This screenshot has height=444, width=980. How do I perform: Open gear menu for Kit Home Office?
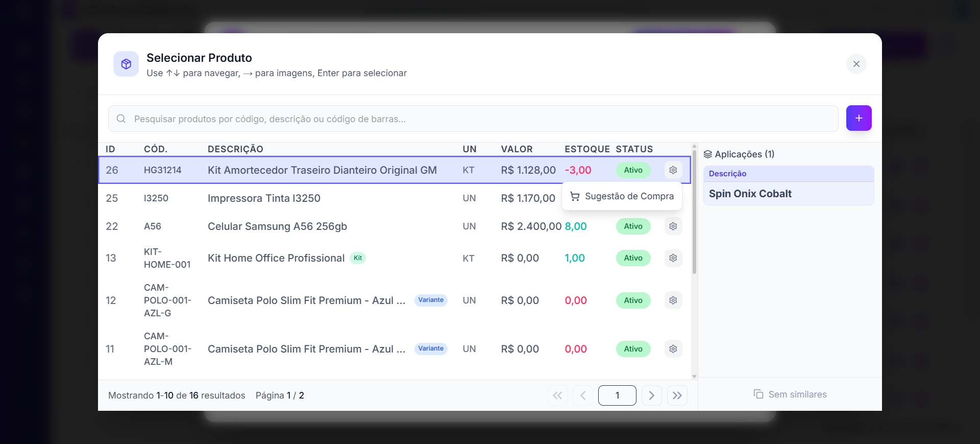click(673, 258)
